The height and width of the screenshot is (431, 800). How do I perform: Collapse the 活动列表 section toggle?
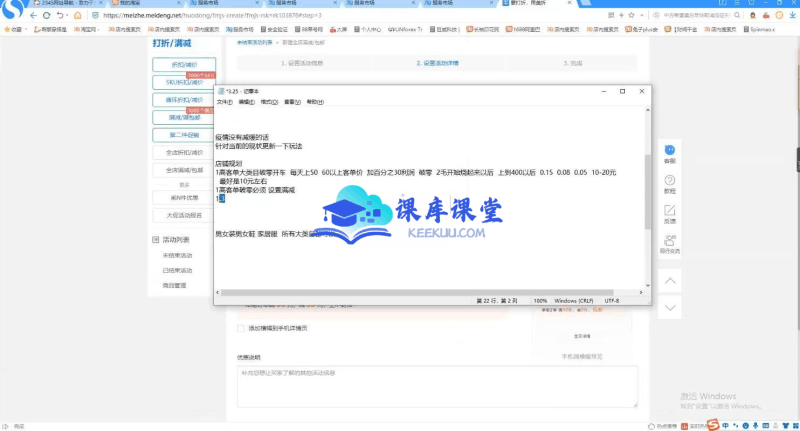[x=156, y=239]
